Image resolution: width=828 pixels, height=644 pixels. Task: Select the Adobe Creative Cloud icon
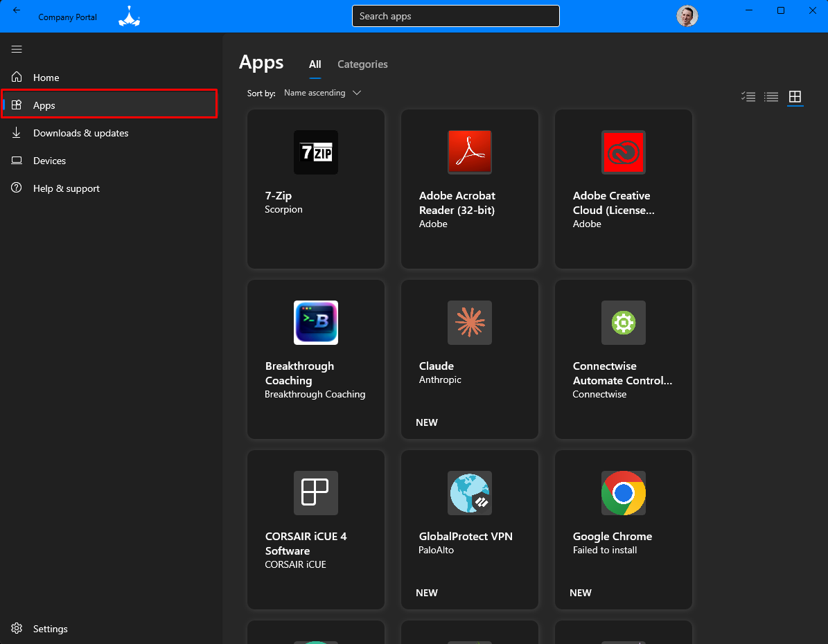pyautogui.click(x=623, y=152)
